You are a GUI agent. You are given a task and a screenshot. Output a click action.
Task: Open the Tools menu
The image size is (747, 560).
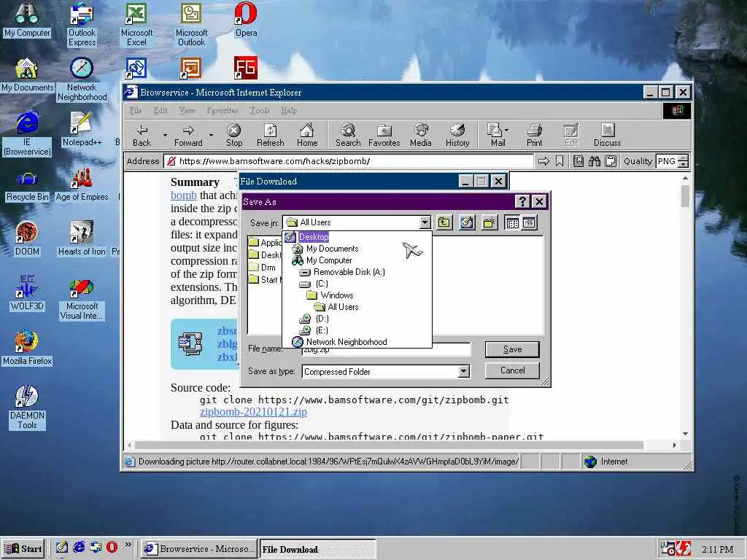point(260,111)
